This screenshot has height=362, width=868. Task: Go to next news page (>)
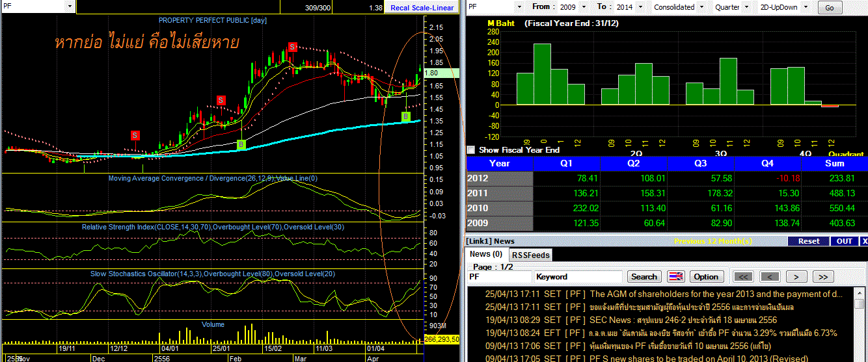click(796, 277)
